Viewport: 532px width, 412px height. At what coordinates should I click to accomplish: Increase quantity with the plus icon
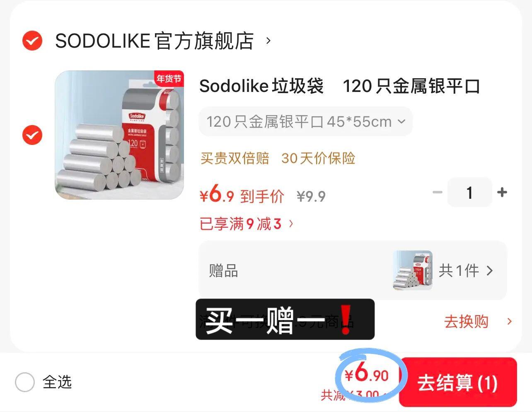tap(502, 192)
